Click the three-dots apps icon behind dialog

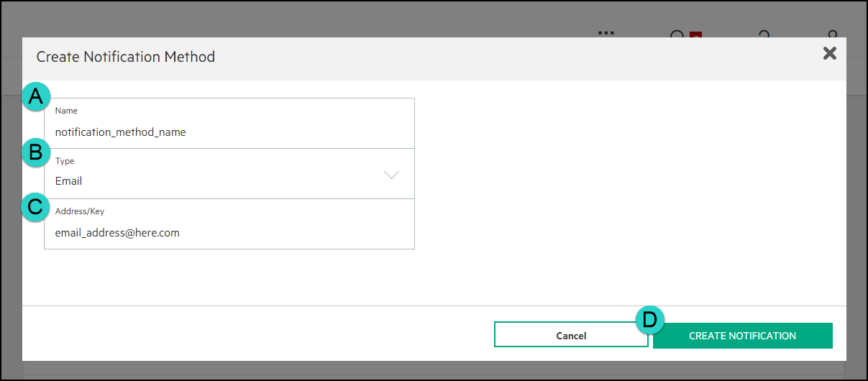(606, 33)
